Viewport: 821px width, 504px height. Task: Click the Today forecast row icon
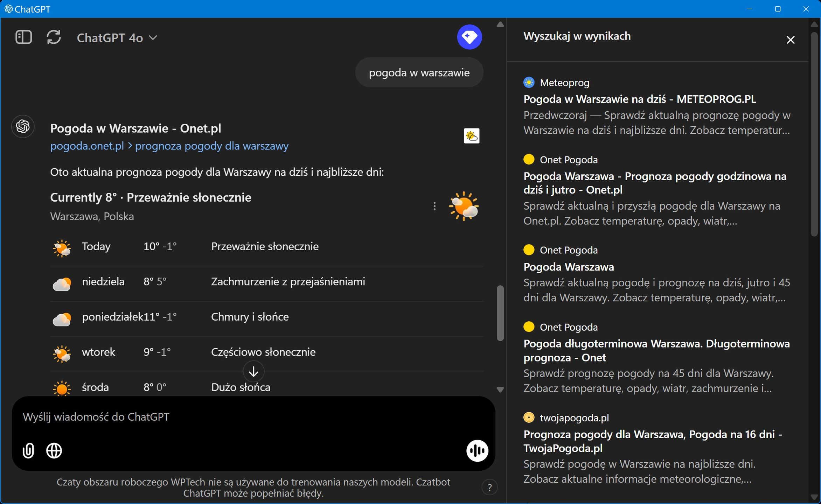[x=62, y=248]
